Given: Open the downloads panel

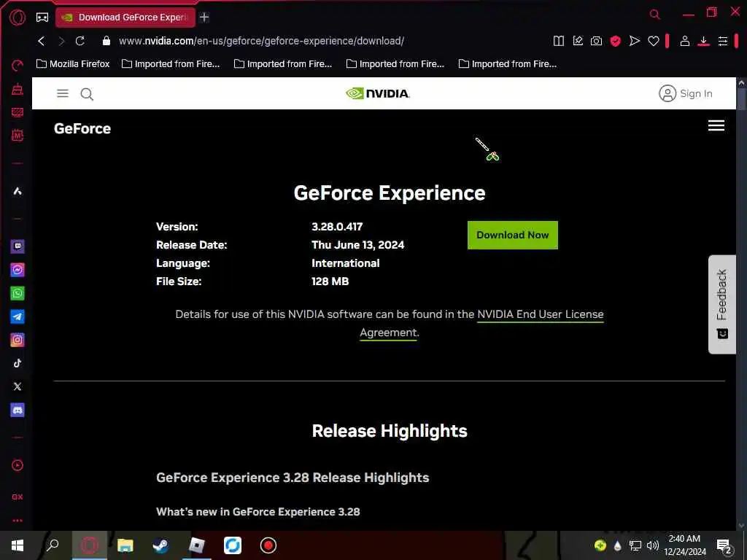Looking at the screenshot, I should pyautogui.click(x=704, y=41).
